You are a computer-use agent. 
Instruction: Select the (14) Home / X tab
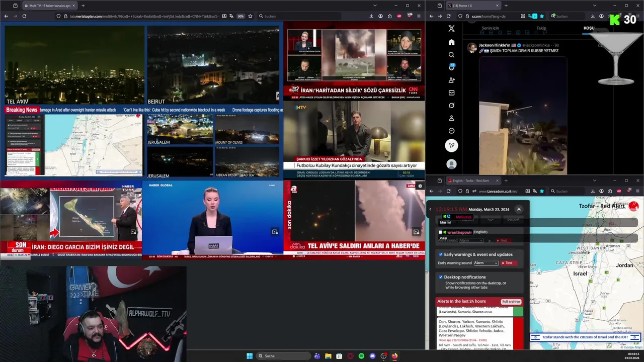pyautogui.click(x=473, y=6)
